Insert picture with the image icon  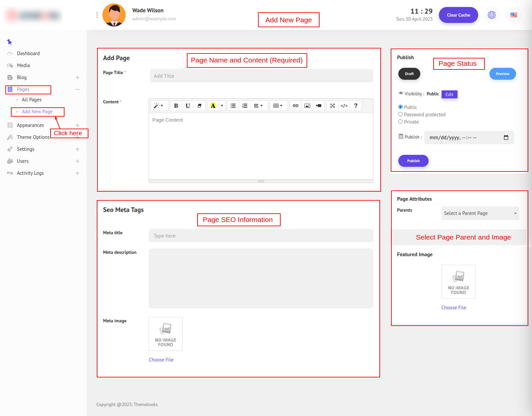(307, 106)
